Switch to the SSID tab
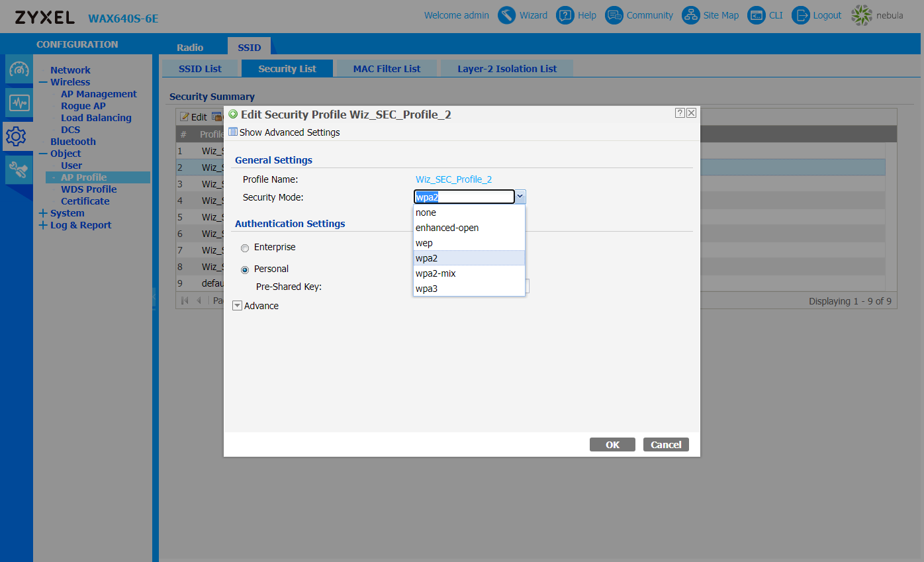 (250, 46)
